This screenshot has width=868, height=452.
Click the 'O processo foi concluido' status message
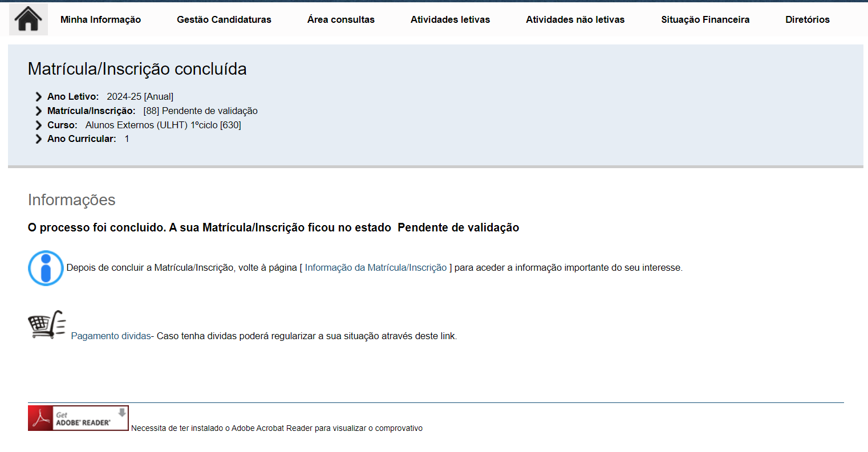click(274, 227)
